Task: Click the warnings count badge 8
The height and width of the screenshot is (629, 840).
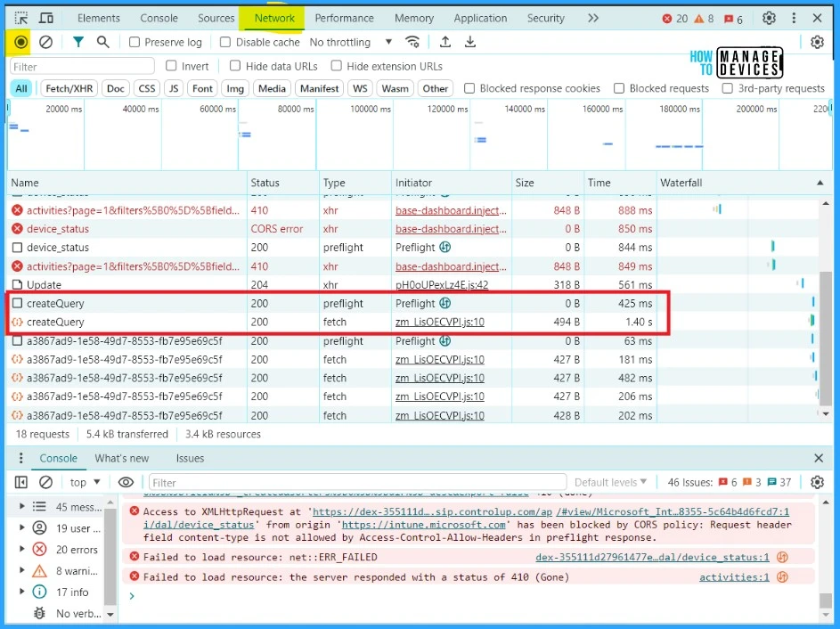Action: pyautogui.click(x=704, y=19)
